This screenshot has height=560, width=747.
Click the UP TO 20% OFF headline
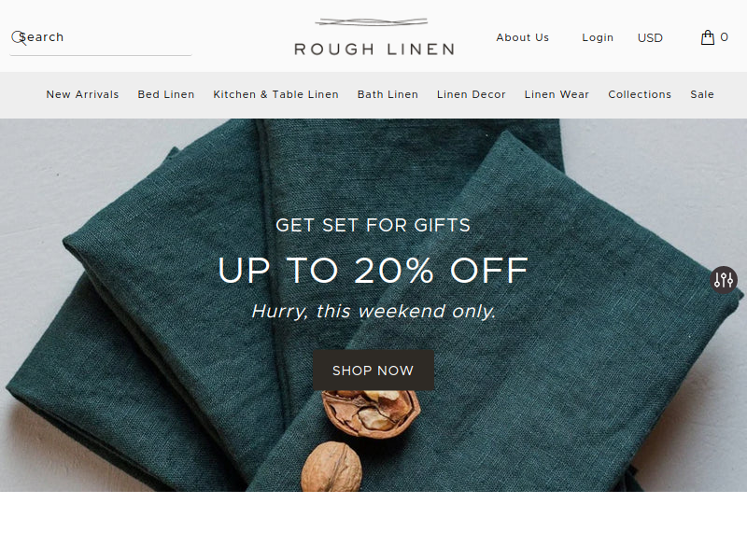pos(373,271)
